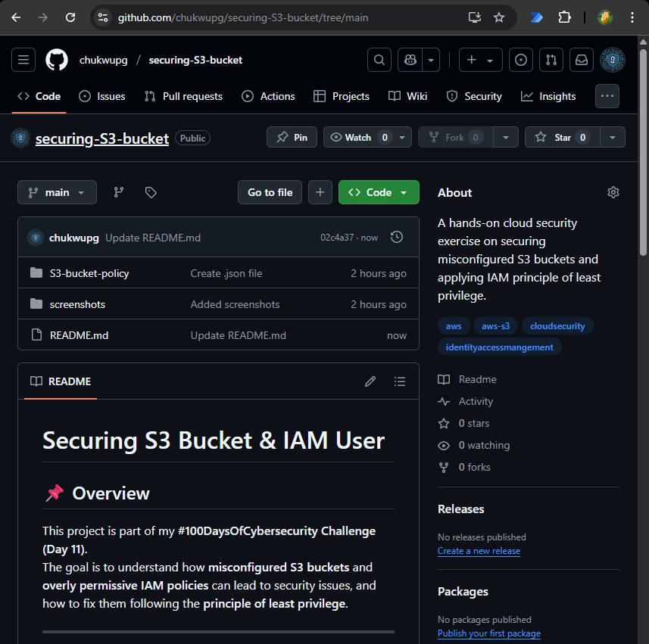Toggle Watch on this repository
This screenshot has height=644, width=649.
click(x=358, y=137)
